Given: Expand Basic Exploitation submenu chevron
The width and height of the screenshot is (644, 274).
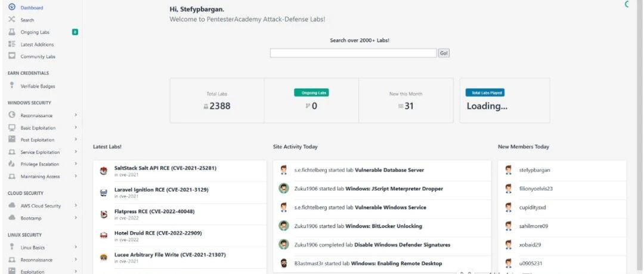Looking at the screenshot, I should pos(76,128).
